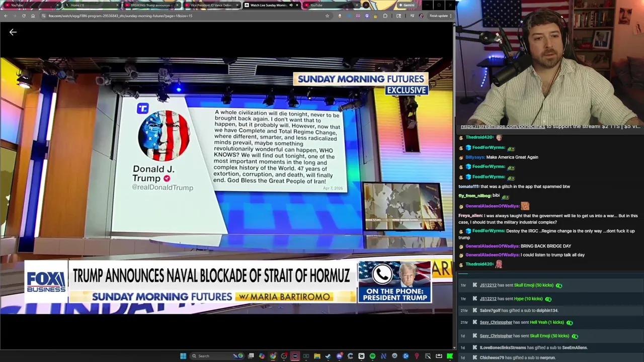Switch to the BREAKING: Trump announces tab
This screenshot has height=362, width=644.
[151, 5]
